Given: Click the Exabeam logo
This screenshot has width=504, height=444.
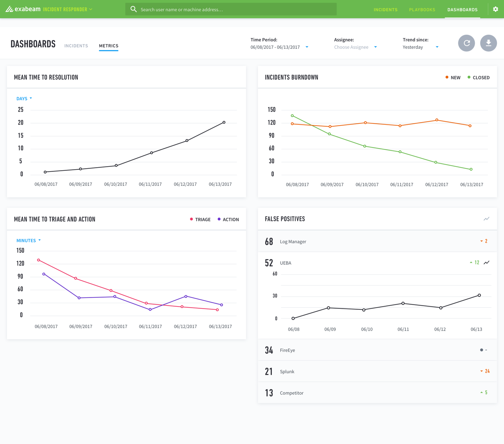Looking at the screenshot, I should [23, 9].
